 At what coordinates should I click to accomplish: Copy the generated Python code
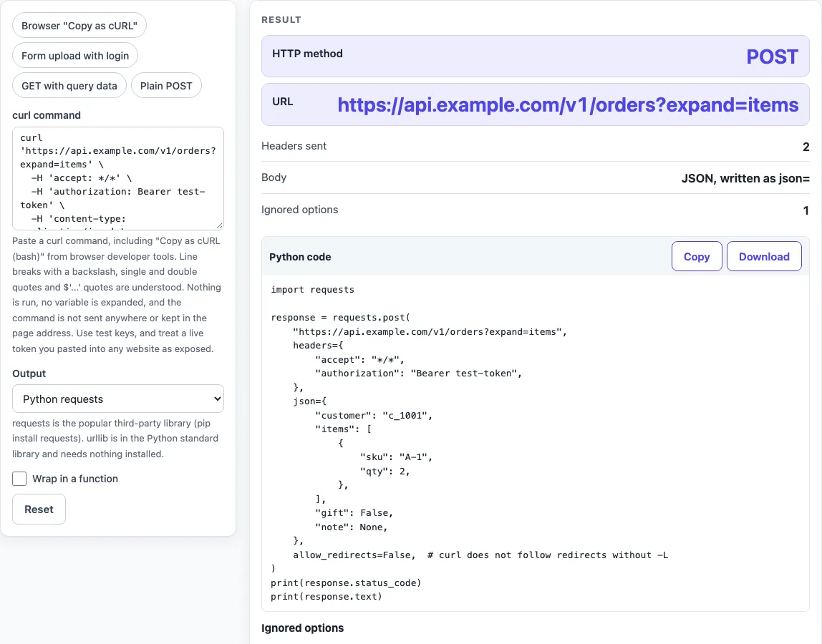pos(697,256)
